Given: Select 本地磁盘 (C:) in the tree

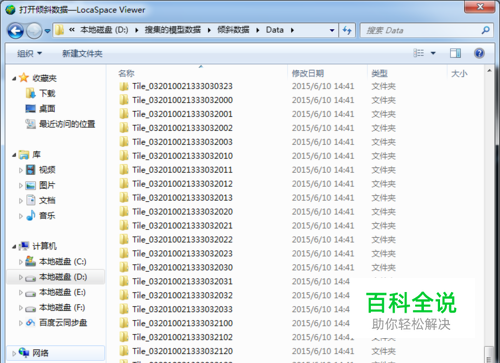Looking at the screenshot, I should [63, 262].
